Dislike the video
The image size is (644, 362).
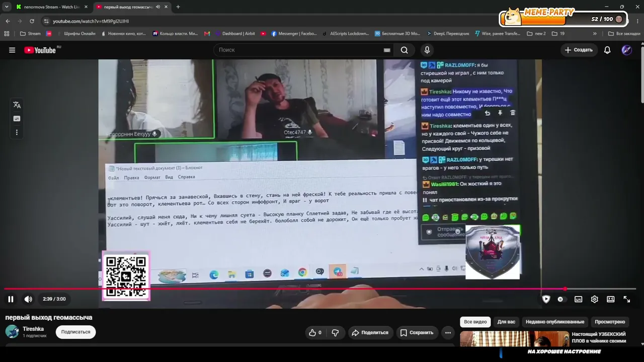tap(335, 332)
